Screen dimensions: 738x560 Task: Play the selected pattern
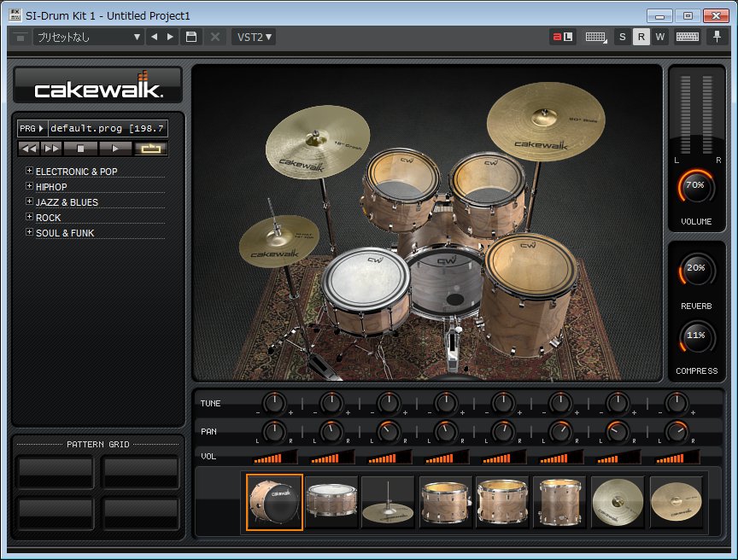click(x=115, y=149)
